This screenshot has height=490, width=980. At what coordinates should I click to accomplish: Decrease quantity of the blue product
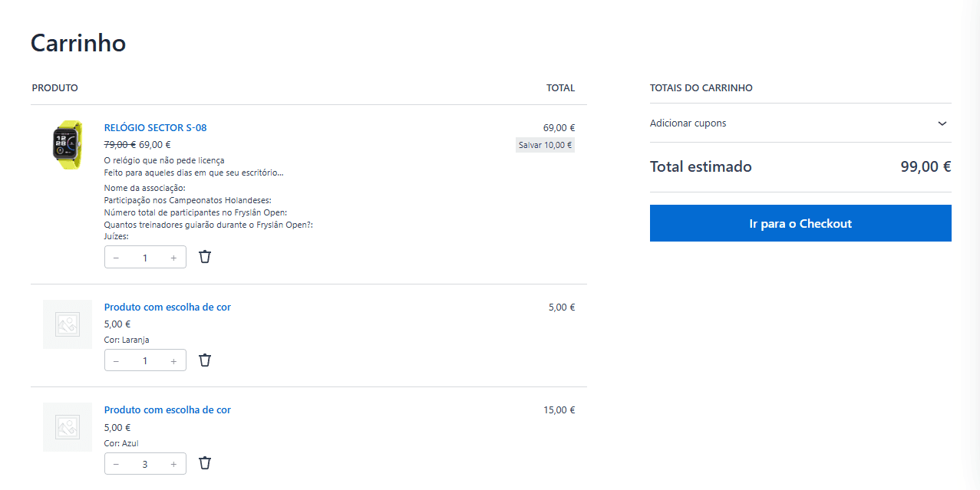(x=116, y=463)
